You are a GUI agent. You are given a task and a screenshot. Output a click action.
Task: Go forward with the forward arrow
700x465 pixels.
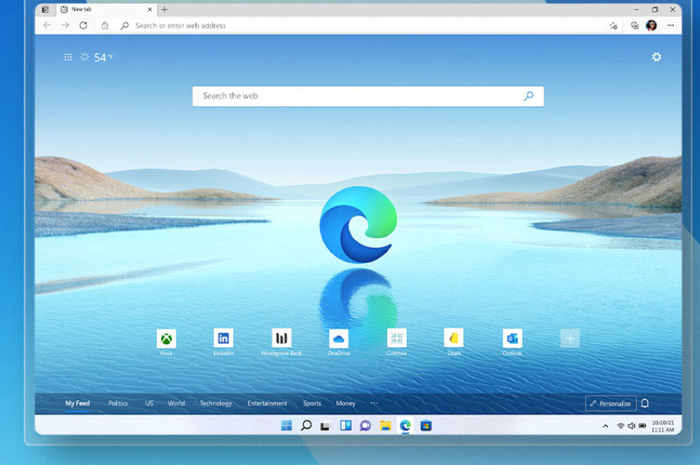coord(65,25)
